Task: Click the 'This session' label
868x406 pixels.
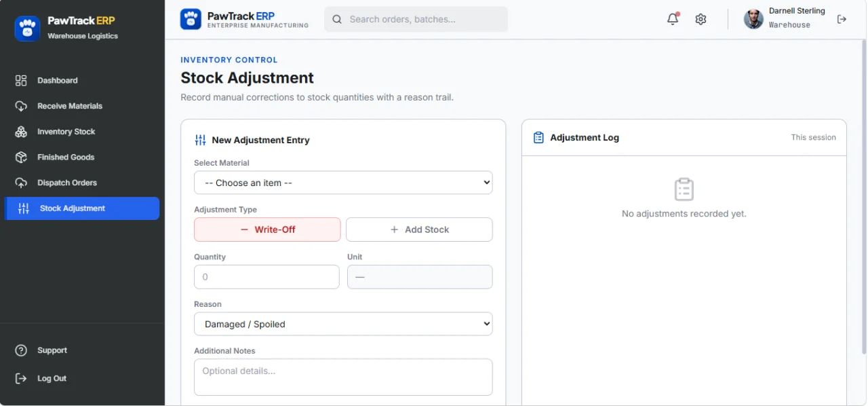Action: point(813,137)
